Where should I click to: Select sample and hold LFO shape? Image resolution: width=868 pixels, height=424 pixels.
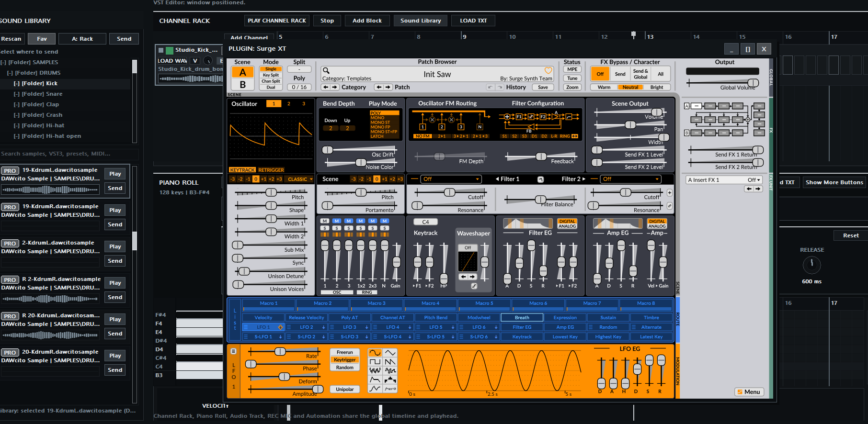(390, 371)
